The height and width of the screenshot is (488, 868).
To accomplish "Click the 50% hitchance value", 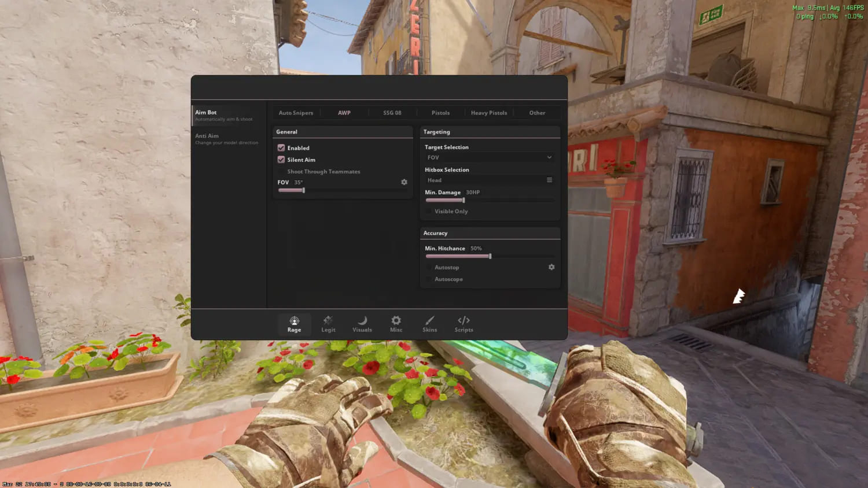I will point(476,249).
